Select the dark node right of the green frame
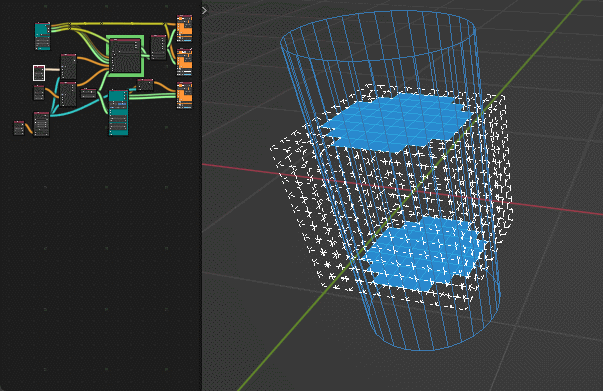This screenshot has width=603, height=391. 158,47
